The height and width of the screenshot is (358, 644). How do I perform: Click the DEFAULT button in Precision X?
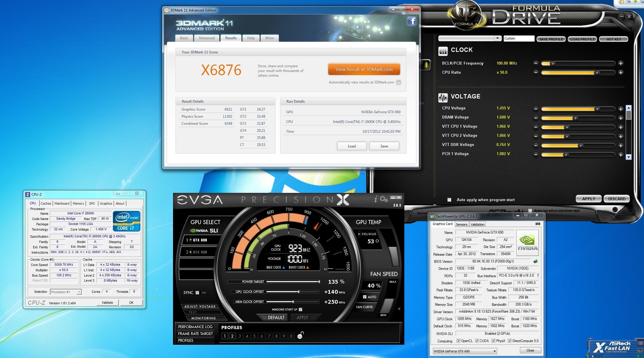coord(276,318)
